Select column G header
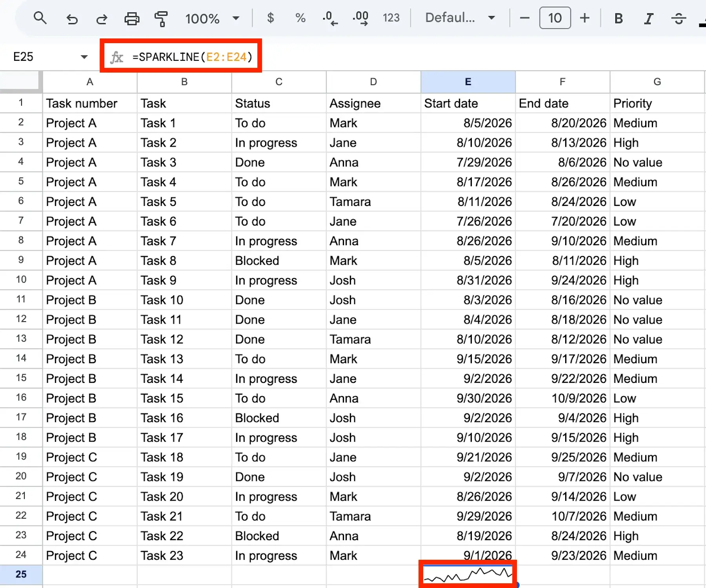This screenshot has height=588, width=706. [657, 82]
